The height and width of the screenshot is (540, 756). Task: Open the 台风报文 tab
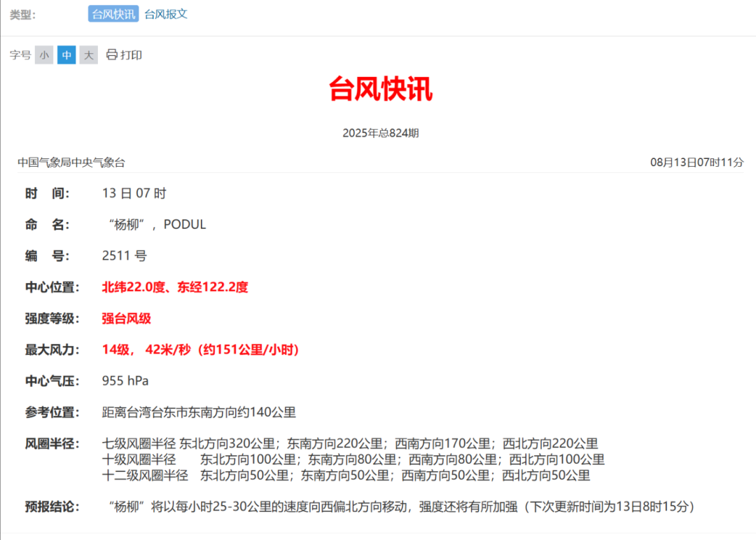(166, 14)
